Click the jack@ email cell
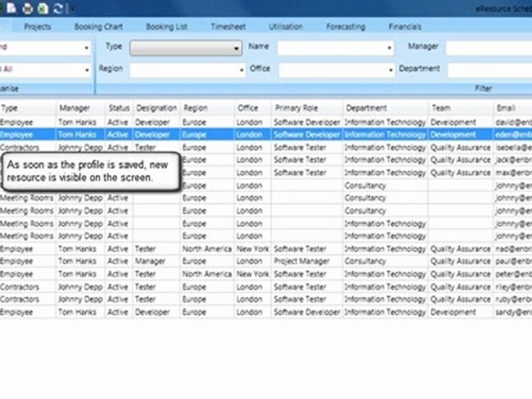The image size is (532, 399). tap(513, 160)
